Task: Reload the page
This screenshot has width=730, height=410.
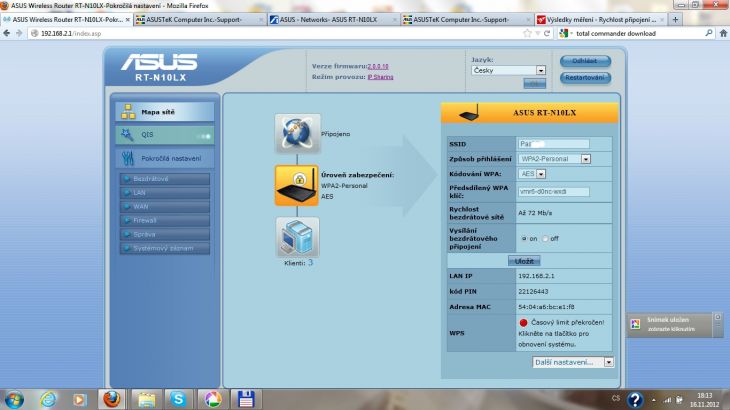Action: point(548,34)
